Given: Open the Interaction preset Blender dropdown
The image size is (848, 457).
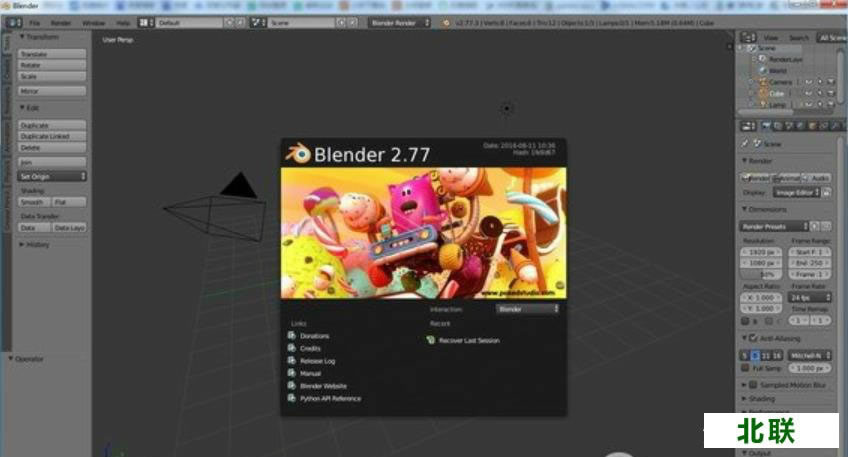Looking at the screenshot, I should tap(528, 309).
